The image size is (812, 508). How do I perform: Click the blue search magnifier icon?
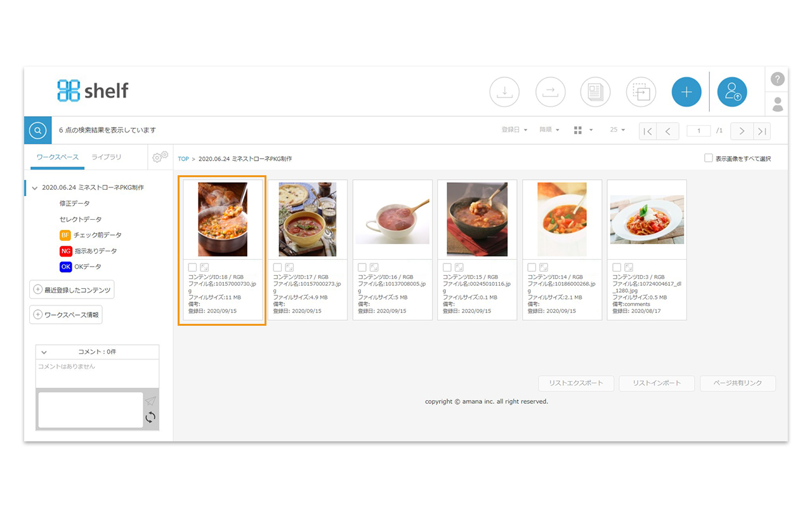38,130
